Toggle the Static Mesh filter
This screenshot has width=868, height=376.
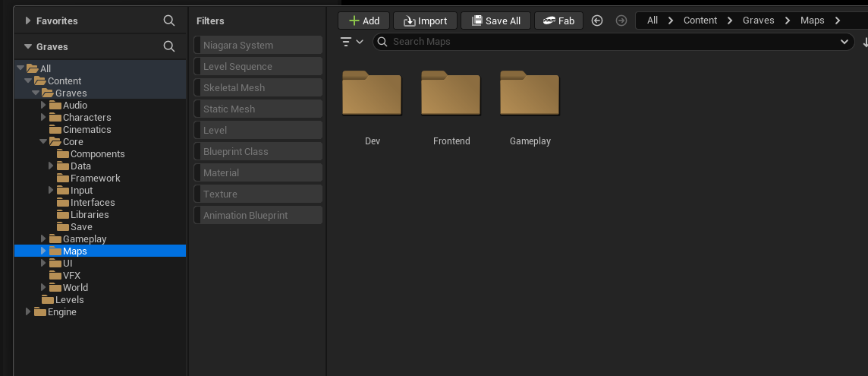pyautogui.click(x=258, y=109)
